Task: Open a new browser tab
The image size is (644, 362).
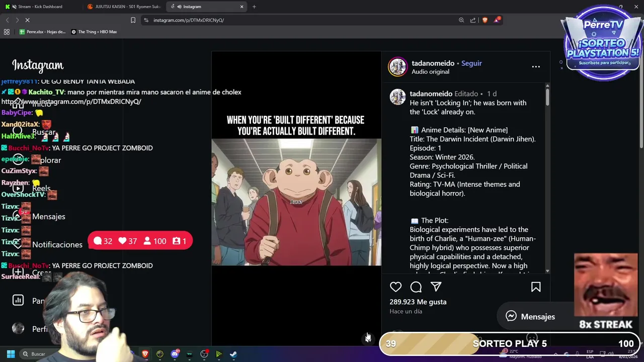Action: pos(254,7)
